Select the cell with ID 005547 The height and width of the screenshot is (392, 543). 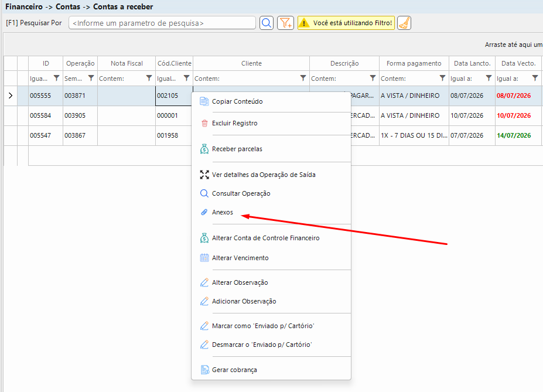[46, 135]
